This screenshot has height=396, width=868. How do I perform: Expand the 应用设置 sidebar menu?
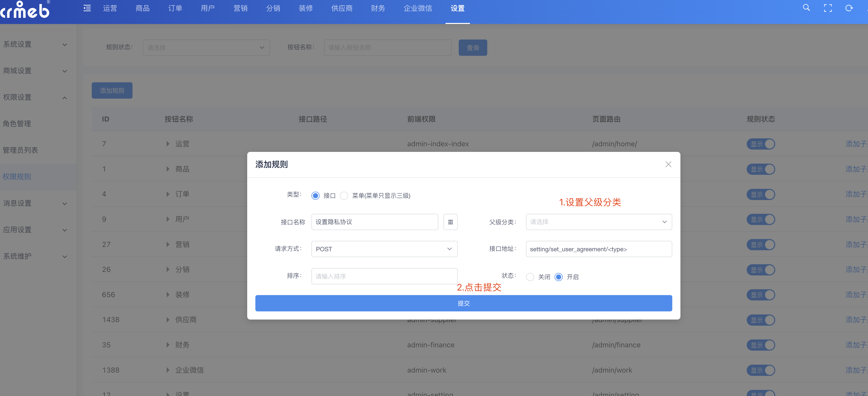click(38, 230)
